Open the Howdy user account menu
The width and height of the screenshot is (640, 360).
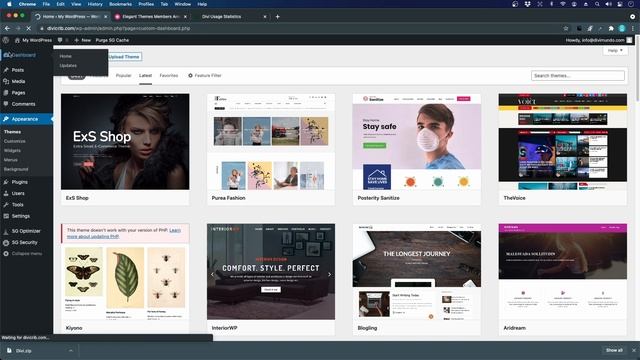(599, 40)
